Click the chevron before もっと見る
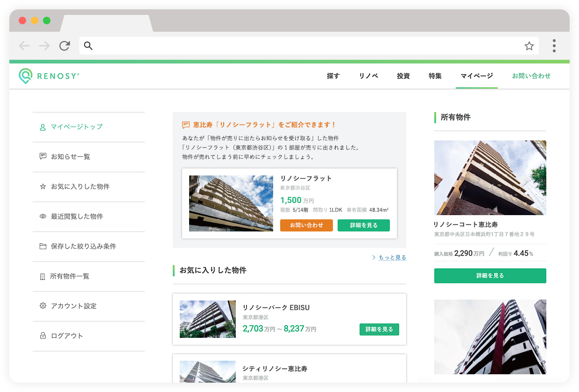The image size is (579, 392). click(374, 257)
